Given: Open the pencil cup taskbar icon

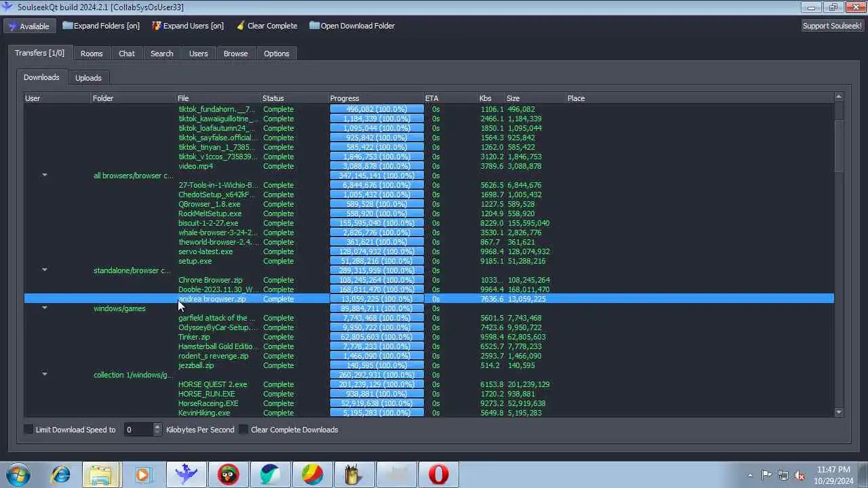Looking at the screenshot, I should (355, 474).
